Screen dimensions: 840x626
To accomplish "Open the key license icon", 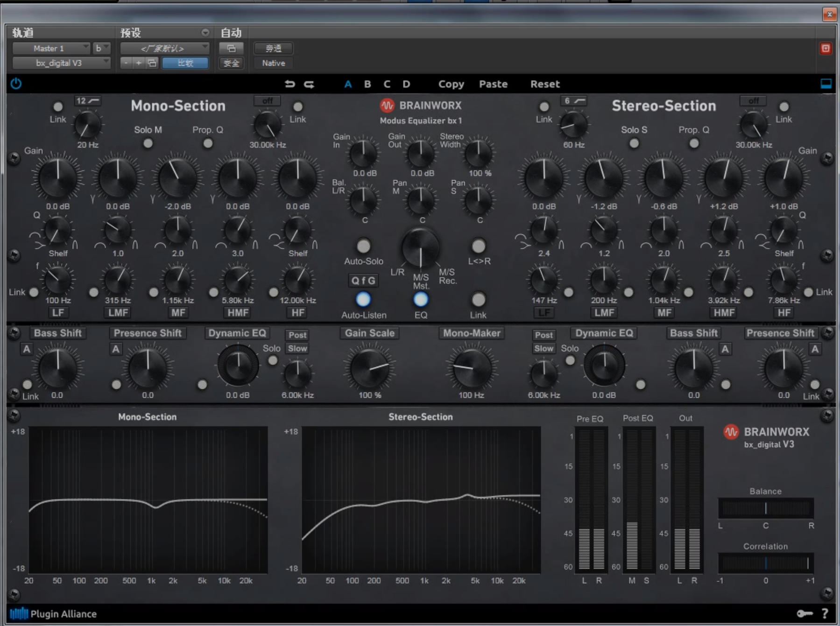I will click(x=804, y=613).
